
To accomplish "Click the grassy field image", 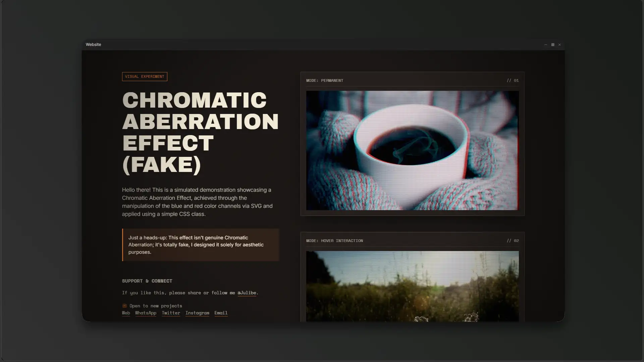I will (x=412, y=286).
